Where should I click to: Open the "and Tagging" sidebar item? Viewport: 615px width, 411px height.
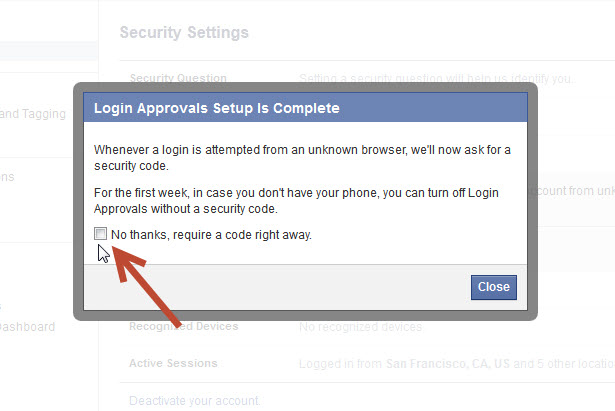coord(33,114)
